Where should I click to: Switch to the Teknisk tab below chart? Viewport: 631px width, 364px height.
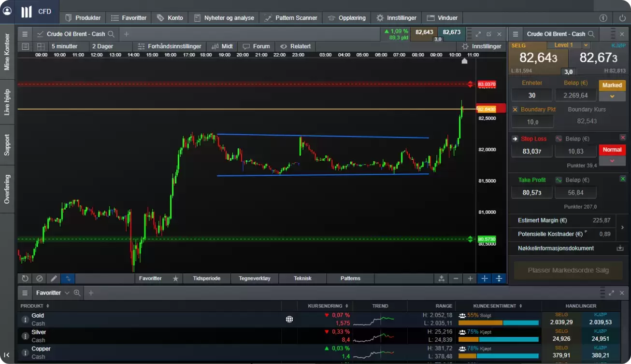click(302, 279)
